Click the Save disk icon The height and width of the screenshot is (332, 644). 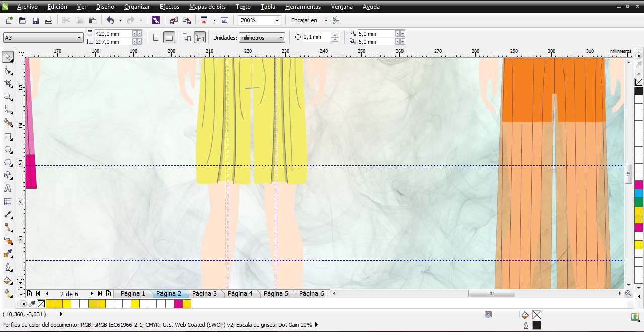pos(36,21)
